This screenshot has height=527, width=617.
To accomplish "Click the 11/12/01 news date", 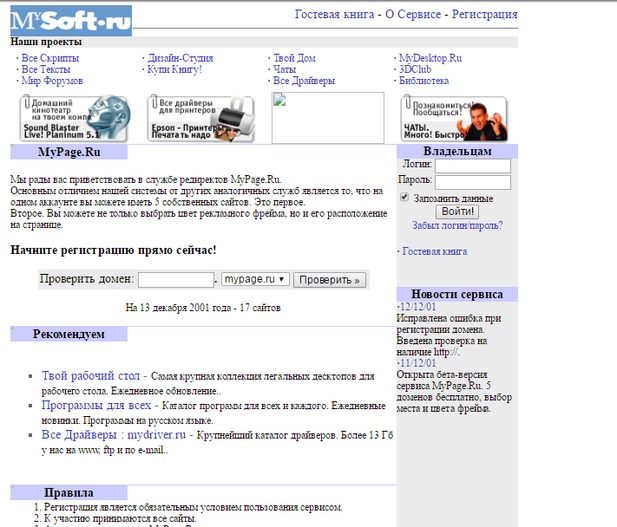I will click(417, 363).
